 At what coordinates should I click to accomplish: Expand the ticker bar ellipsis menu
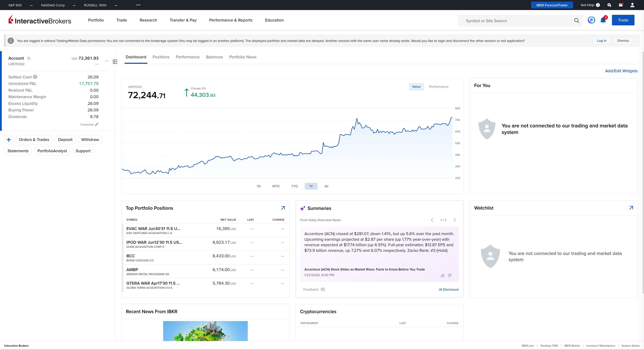click(138, 5)
